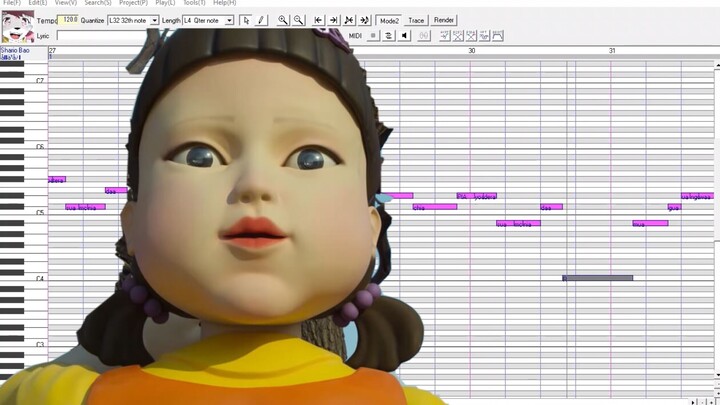
Task: Select the pink note starting at measure 30
Action: pyautogui.click(x=477, y=196)
